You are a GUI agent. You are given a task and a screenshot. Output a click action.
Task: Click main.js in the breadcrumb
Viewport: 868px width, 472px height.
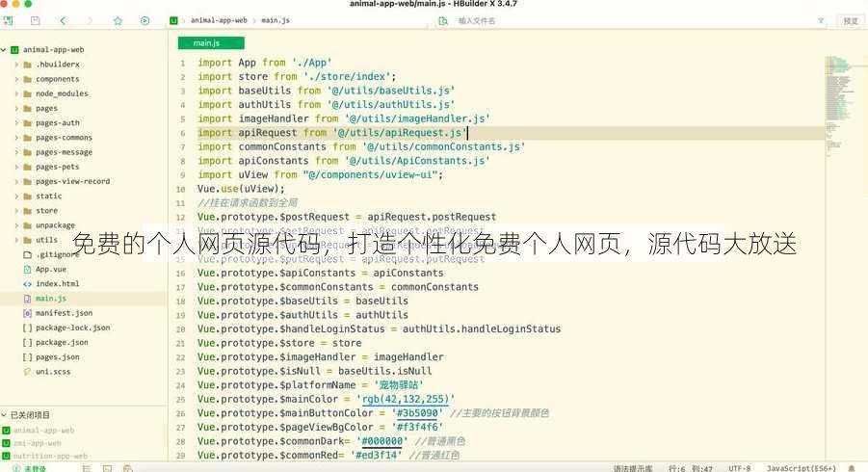[x=276, y=20]
